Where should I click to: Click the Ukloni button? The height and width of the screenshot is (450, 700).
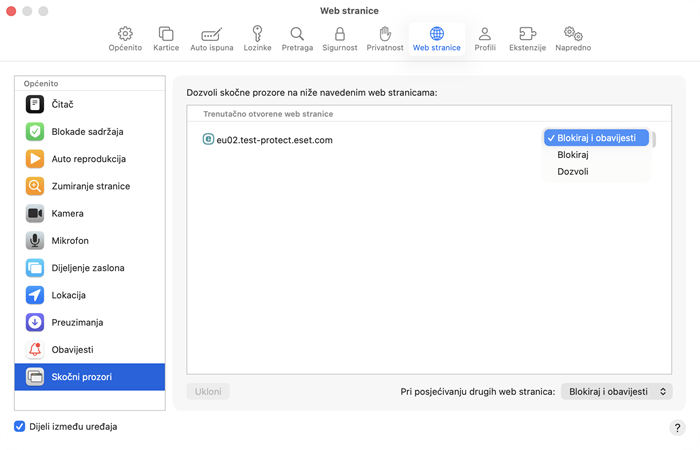208,392
